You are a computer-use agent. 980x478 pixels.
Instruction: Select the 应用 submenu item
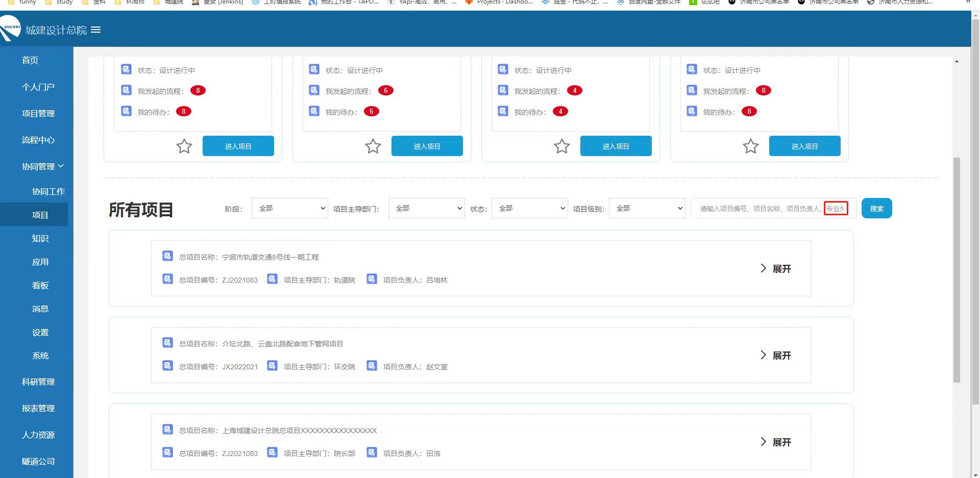(x=40, y=262)
